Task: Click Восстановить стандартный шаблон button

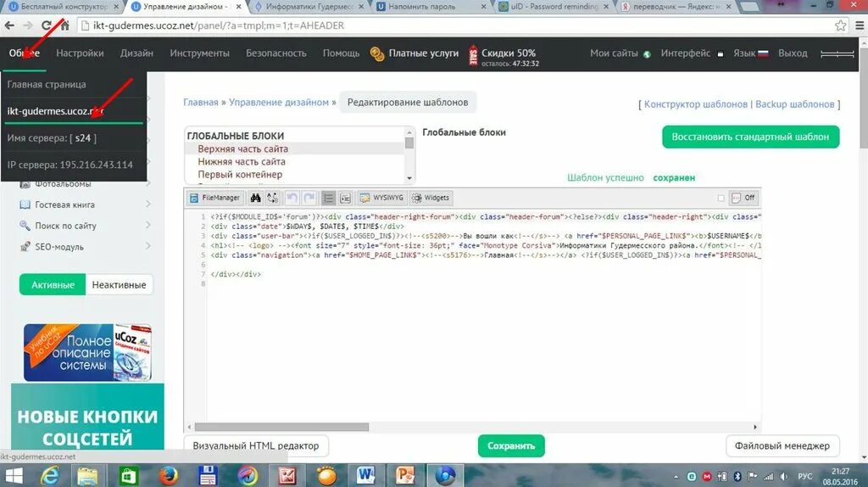Action: (x=751, y=137)
